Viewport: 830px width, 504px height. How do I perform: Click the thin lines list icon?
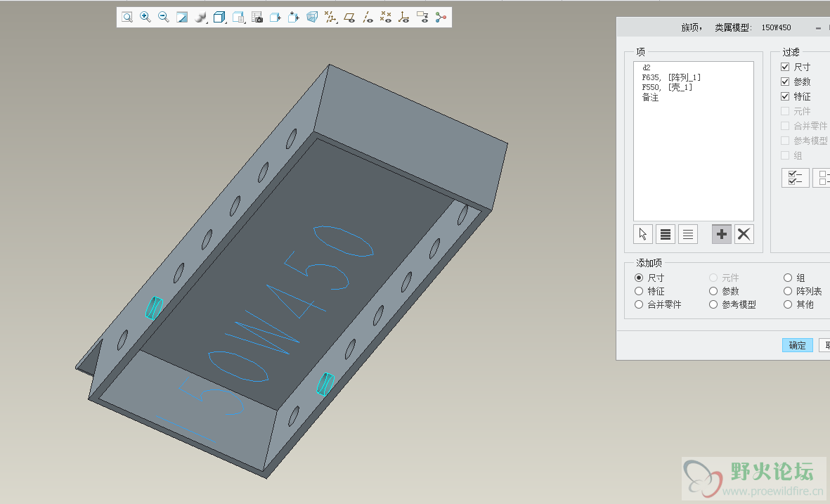pyautogui.click(x=687, y=234)
